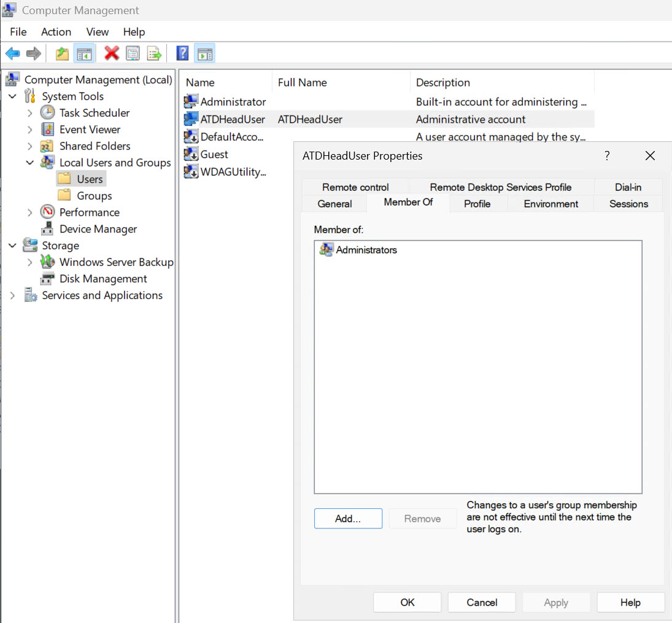The height and width of the screenshot is (623, 672).
Task: Click the Guest user account icon
Action: (191, 154)
